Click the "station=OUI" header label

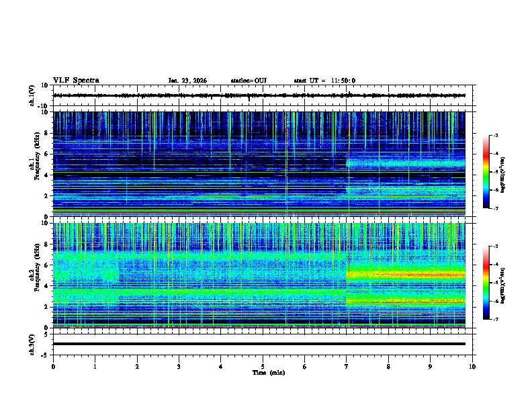[249, 81]
